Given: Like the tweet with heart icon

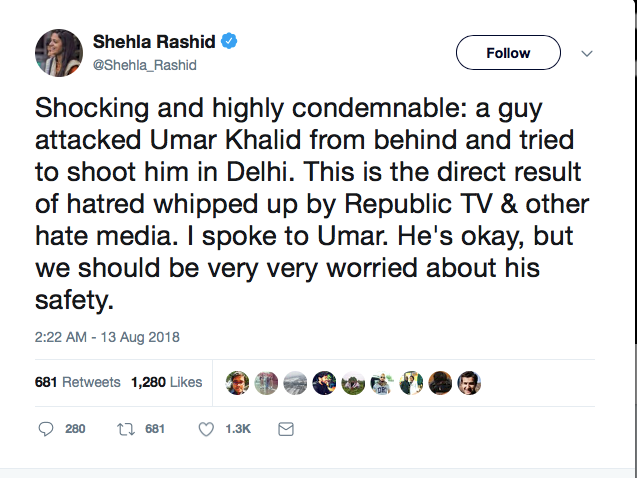Looking at the screenshot, I should pyautogui.click(x=206, y=429).
